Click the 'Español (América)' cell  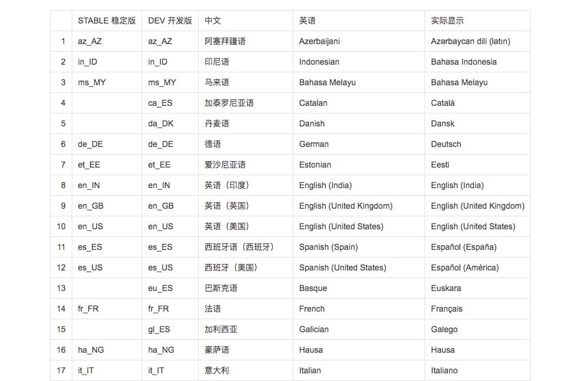coord(477,268)
